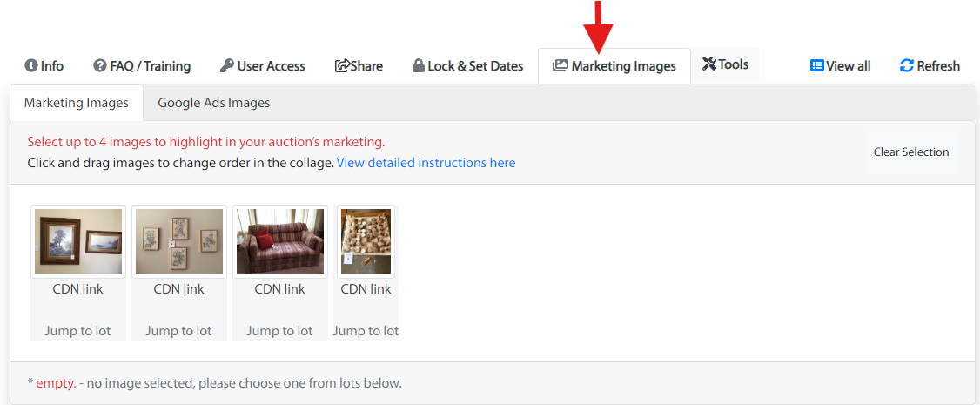Open CDN link under the sofa image
The height and width of the screenshot is (405, 980).
click(280, 289)
